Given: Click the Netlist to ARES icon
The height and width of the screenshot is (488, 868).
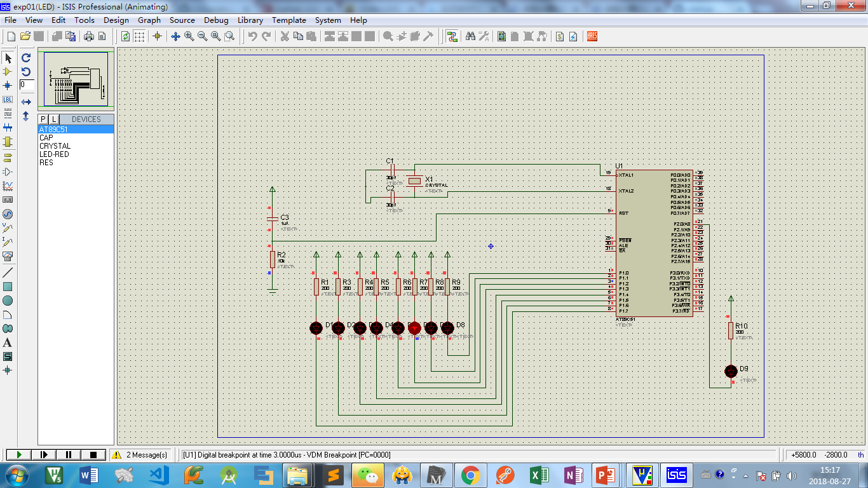Looking at the screenshot, I should pos(592,36).
